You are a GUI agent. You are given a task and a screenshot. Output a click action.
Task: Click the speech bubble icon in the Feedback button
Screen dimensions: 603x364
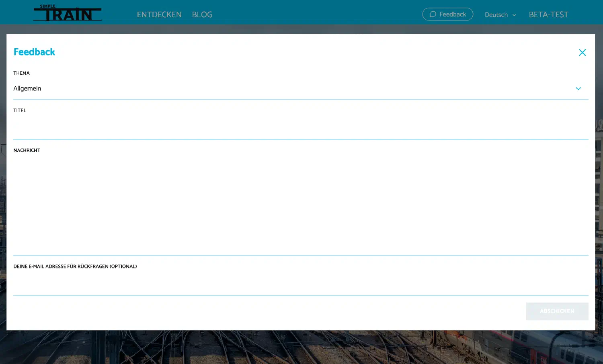(433, 14)
